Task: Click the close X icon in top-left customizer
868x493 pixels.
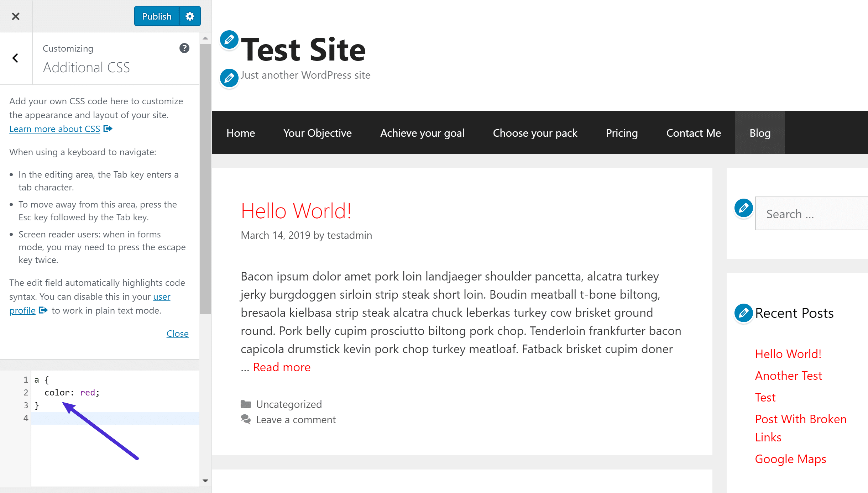Action: 16,16
